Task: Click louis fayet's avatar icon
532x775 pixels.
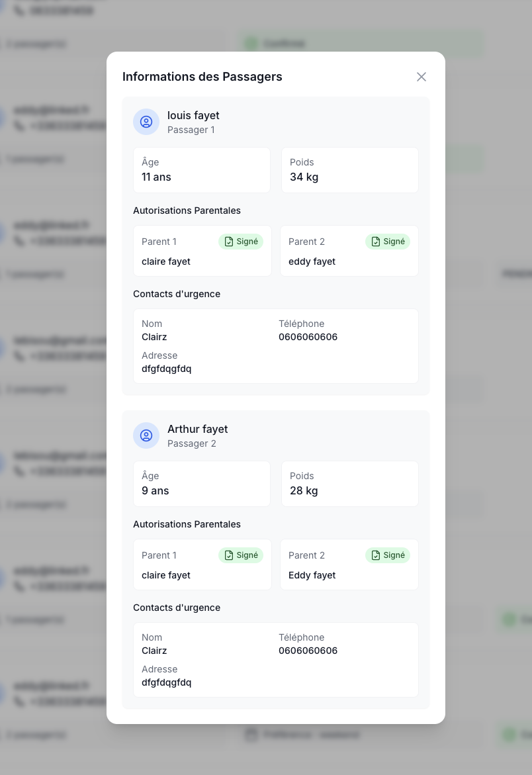Action: pyautogui.click(x=146, y=122)
